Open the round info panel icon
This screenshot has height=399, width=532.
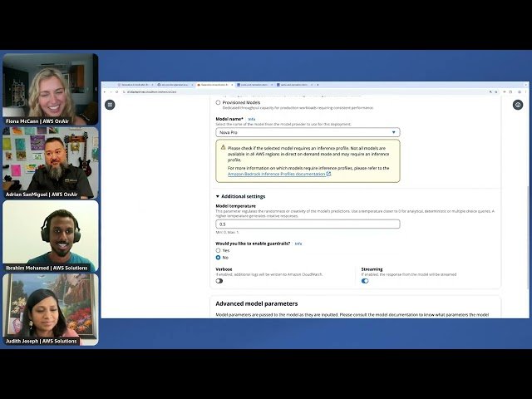click(x=518, y=105)
